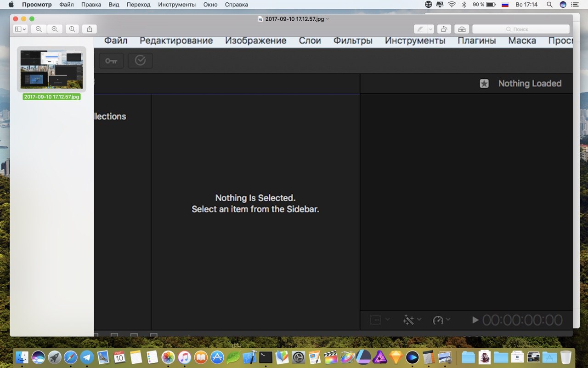Select the screenshot thumbnail in the sidebar
This screenshot has width=588, height=368.
click(x=51, y=69)
